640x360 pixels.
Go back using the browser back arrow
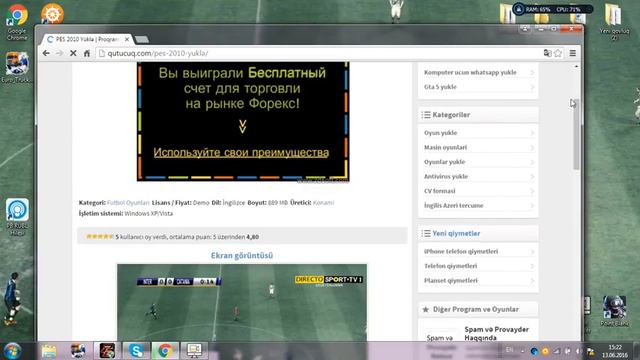click(46, 53)
